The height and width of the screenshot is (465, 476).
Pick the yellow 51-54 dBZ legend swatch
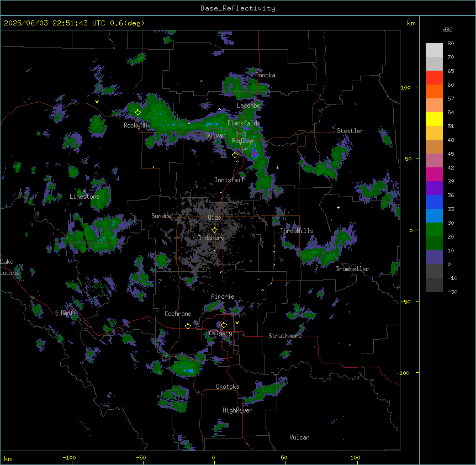pos(434,119)
